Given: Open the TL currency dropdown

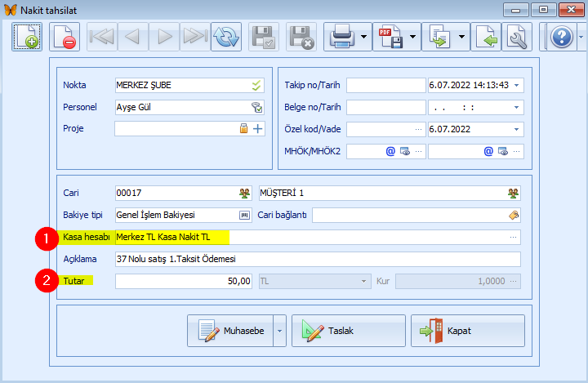Looking at the screenshot, I should pos(363,282).
